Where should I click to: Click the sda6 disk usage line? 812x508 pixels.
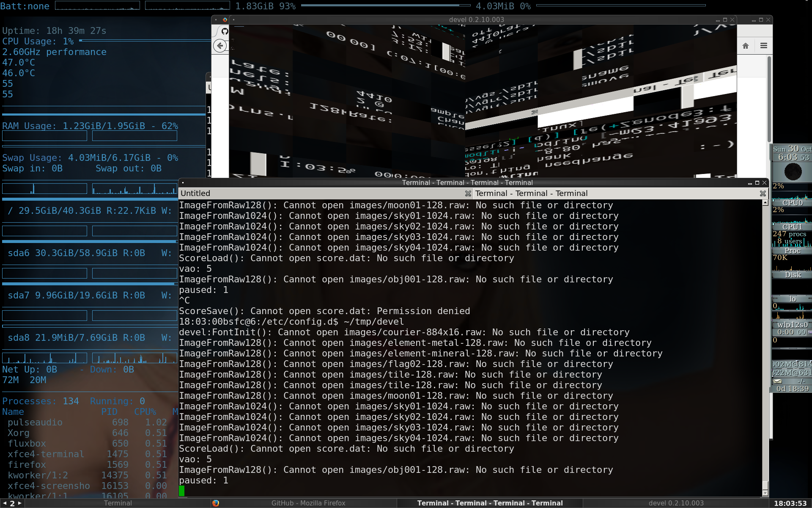(x=90, y=253)
